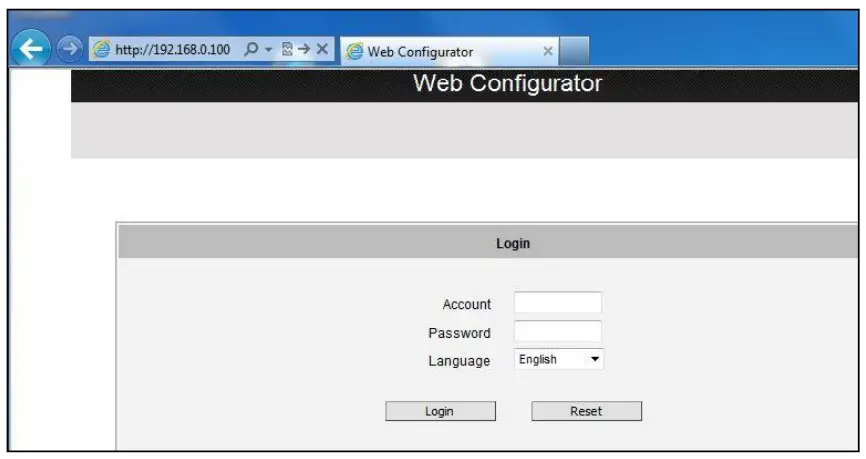This screenshot has width=866, height=459.
Task: Click the browser Forward arrow button
Action: (69, 49)
